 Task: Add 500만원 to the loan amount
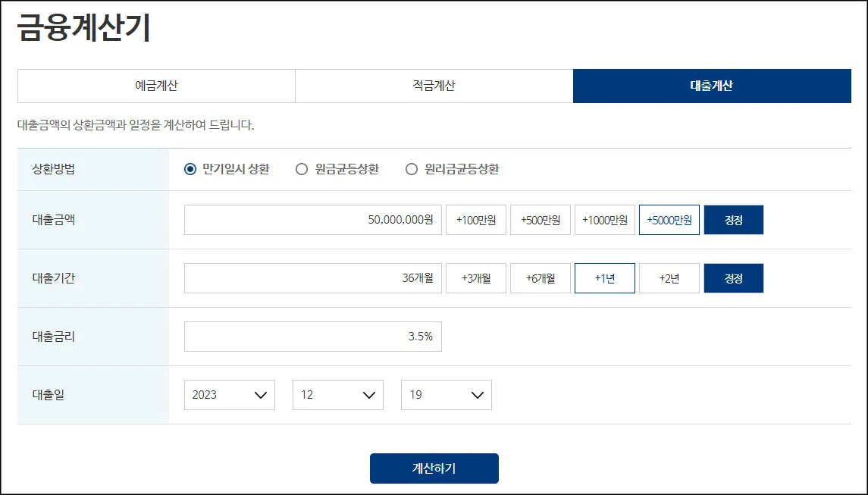(x=540, y=219)
